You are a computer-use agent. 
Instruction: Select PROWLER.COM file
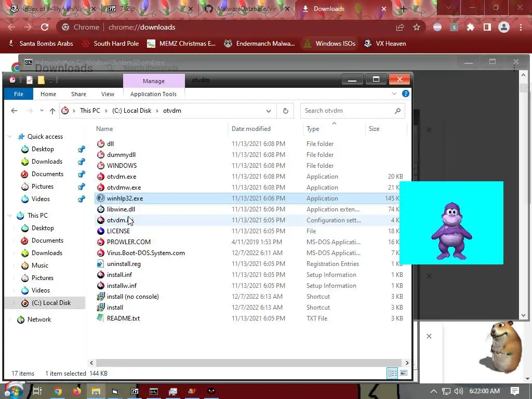[129, 242]
